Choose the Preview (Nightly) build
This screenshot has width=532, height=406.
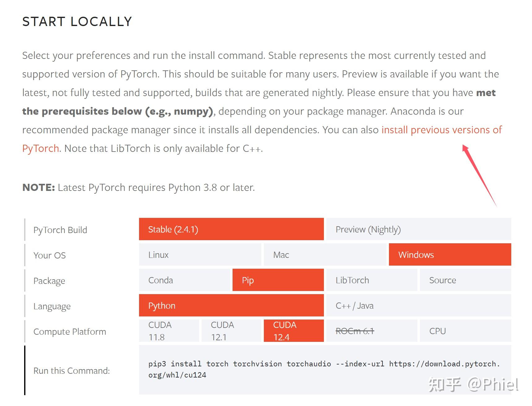(418, 229)
